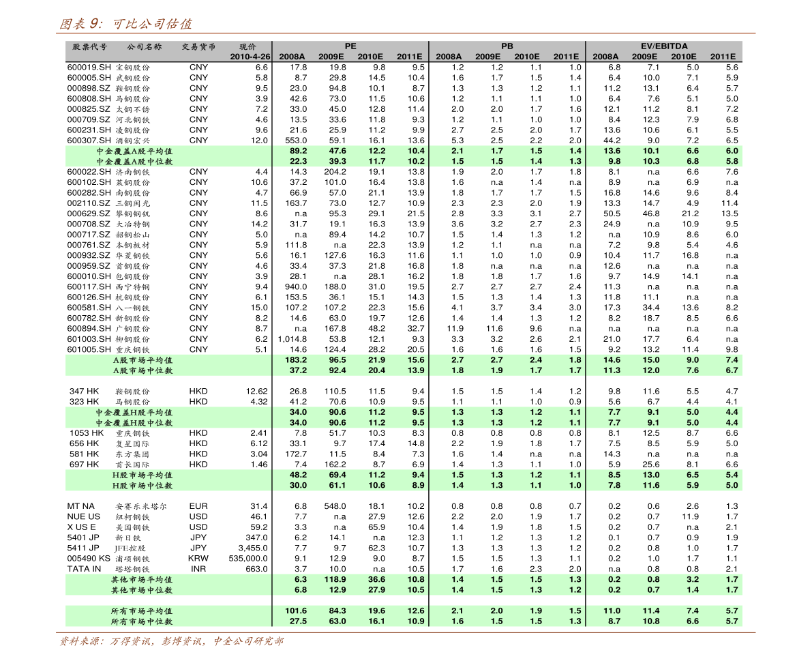
Task: Click the PE value 1,014.8
Action: [292, 339]
